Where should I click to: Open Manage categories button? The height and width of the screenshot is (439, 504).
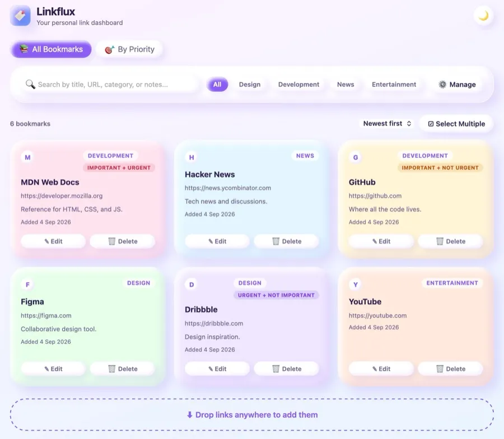coord(457,85)
